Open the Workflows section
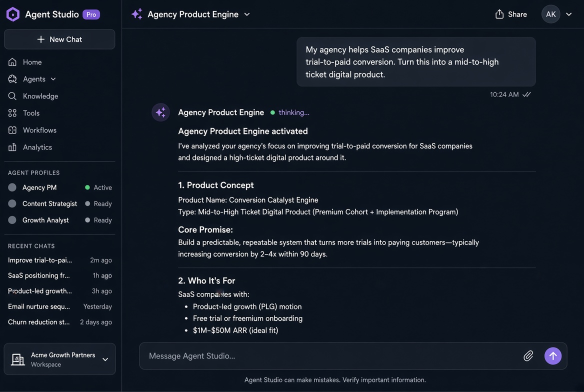Screen dimensions: 584x392 click(40, 130)
